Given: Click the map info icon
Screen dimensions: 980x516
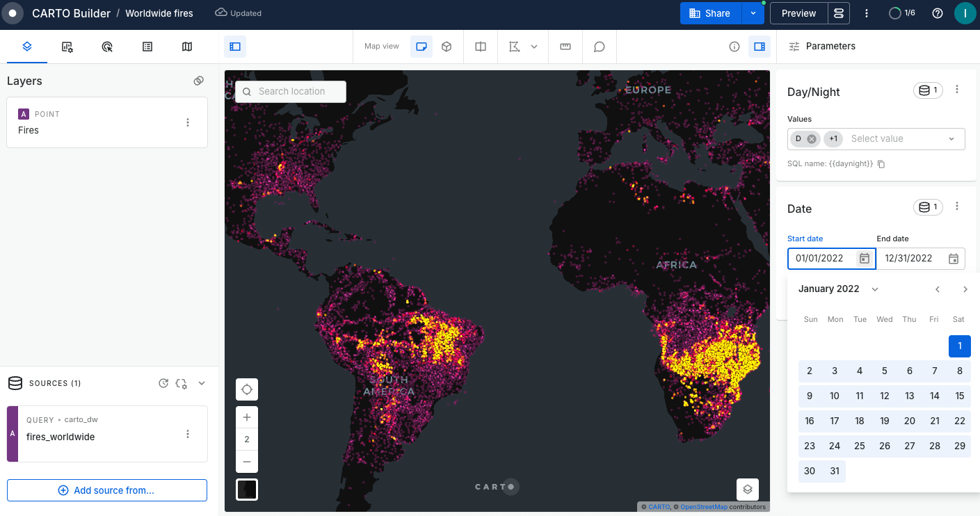Looking at the screenshot, I should (x=734, y=47).
